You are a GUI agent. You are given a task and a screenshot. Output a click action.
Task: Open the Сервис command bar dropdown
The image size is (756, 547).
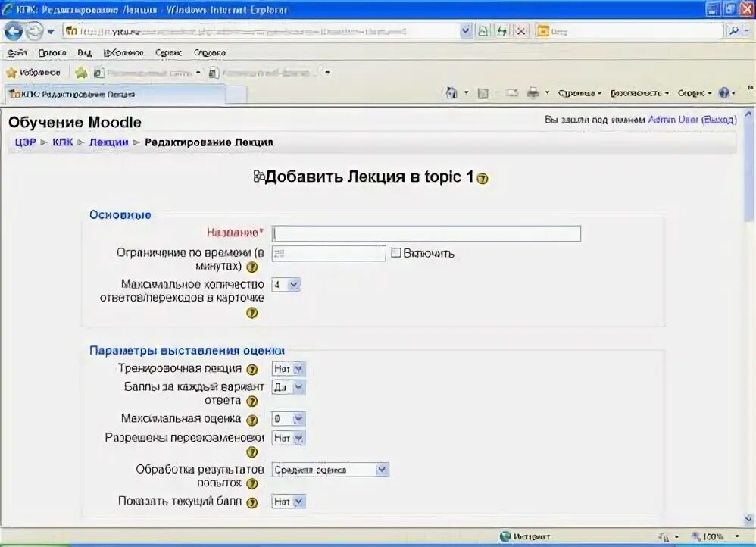[695, 93]
